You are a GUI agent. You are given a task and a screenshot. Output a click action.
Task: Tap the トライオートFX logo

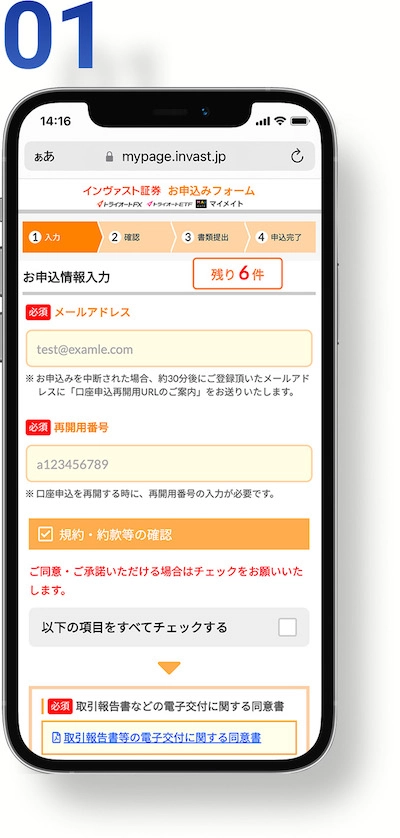[119, 204]
